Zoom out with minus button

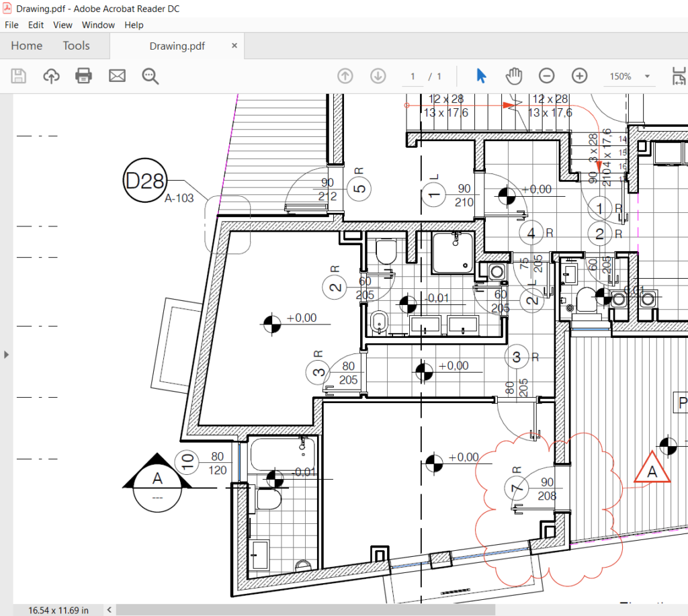pos(547,76)
